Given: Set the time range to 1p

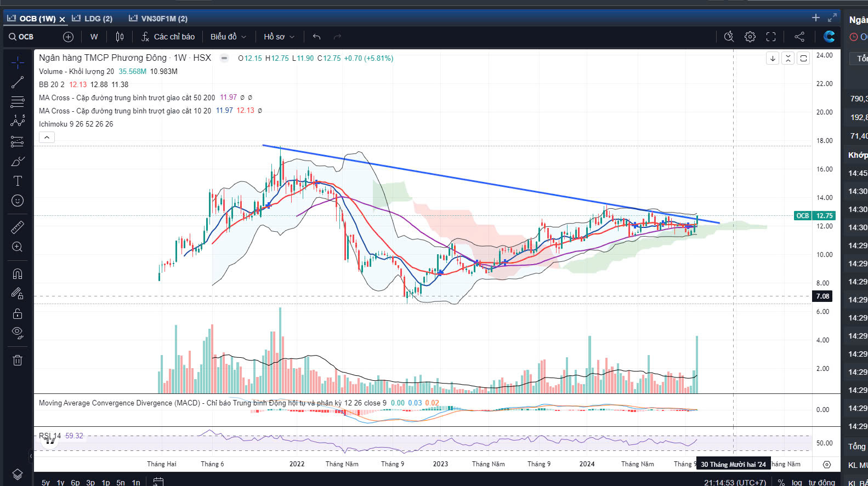Looking at the screenshot, I should [x=106, y=482].
